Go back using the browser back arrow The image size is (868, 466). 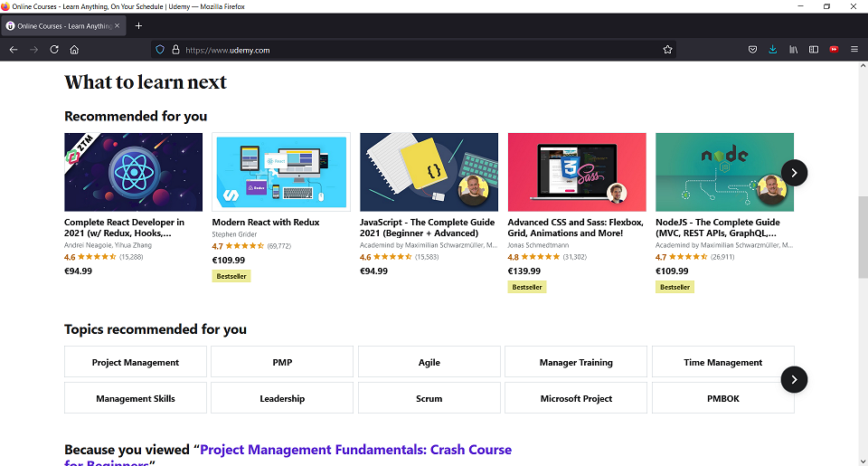coord(14,50)
